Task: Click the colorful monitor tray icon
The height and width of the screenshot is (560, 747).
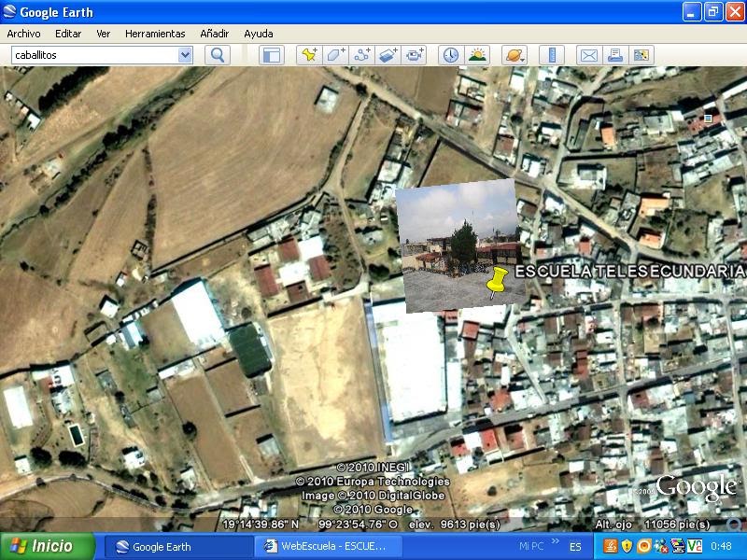Action: [678, 546]
